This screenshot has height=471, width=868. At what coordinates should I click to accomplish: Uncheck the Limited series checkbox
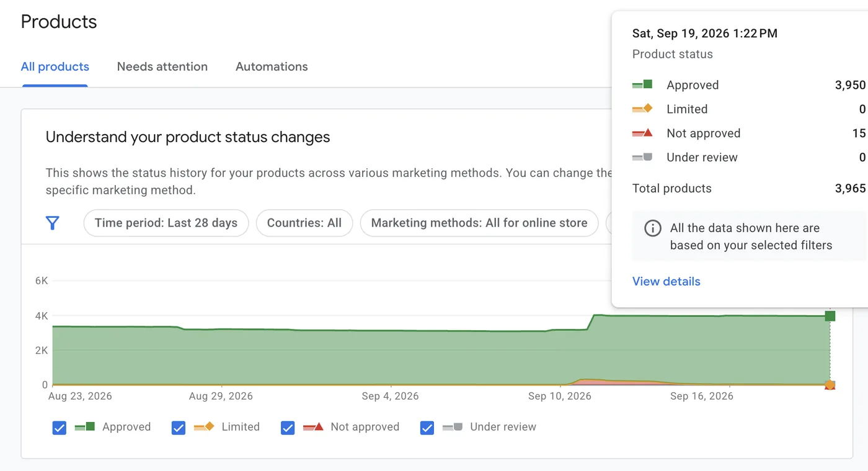(179, 428)
